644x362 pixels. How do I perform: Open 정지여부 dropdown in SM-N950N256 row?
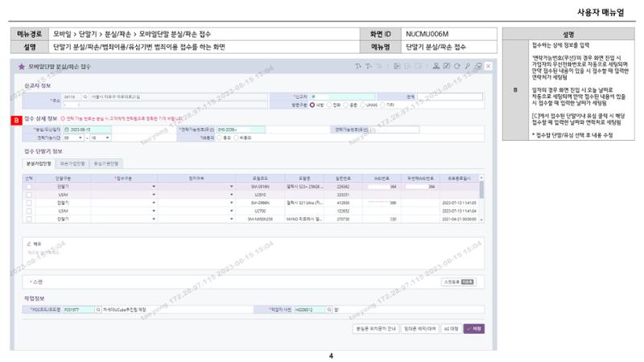(232, 219)
